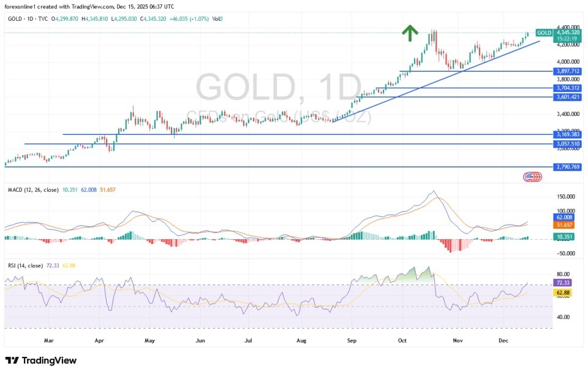
Task: Click the 4,345.320 current price label
Action: (x=567, y=32)
